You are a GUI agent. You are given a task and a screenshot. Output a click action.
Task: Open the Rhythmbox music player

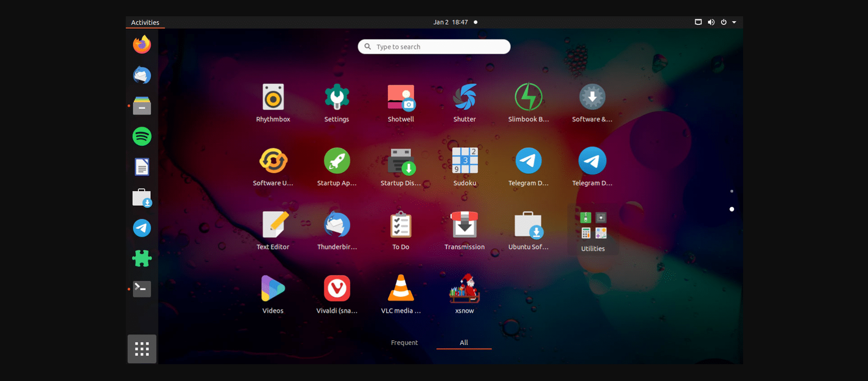[273, 102]
